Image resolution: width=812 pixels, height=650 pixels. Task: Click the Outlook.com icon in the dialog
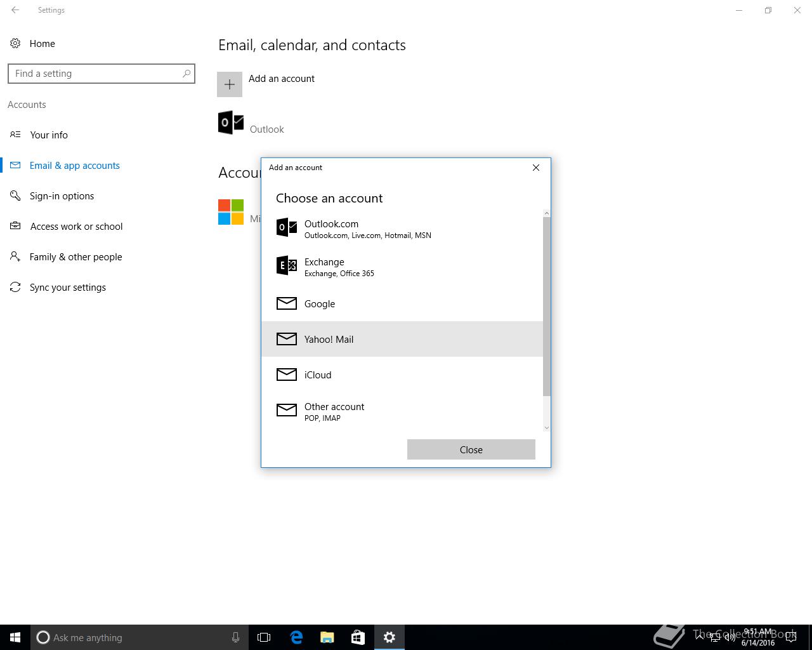tap(287, 227)
